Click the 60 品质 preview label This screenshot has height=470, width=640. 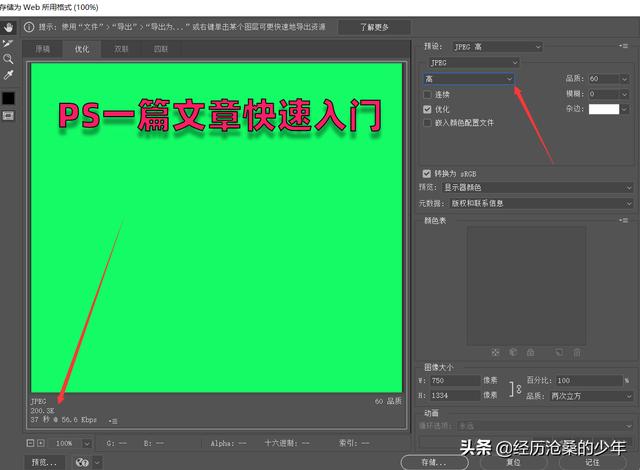[388, 401]
